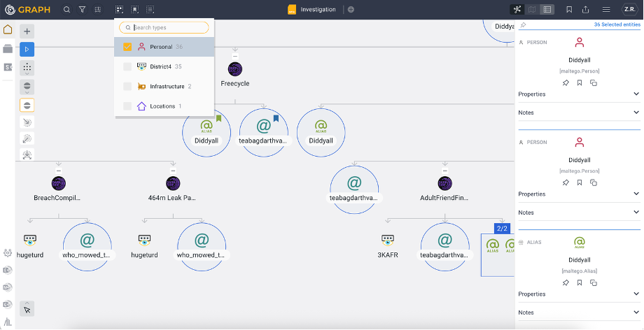The image size is (644, 330).
Task: Click the select bookmarked entities icon
Action: [x=134, y=10]
